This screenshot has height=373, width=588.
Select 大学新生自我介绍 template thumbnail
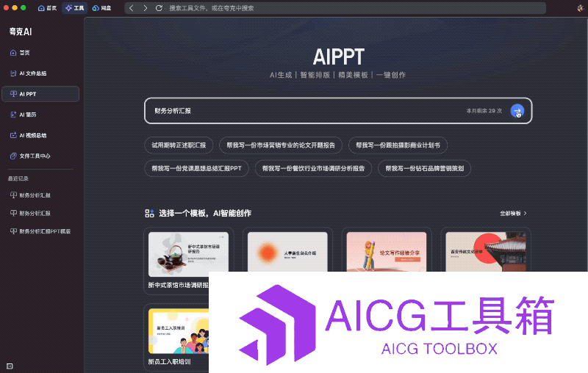point(287,252)
